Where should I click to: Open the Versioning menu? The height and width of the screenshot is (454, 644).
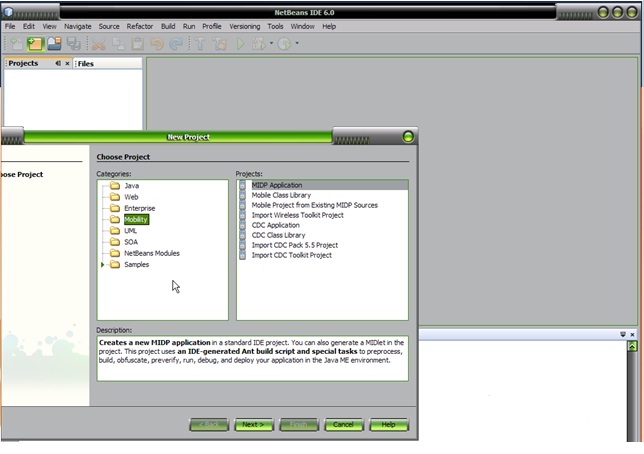tap(245, 26)
